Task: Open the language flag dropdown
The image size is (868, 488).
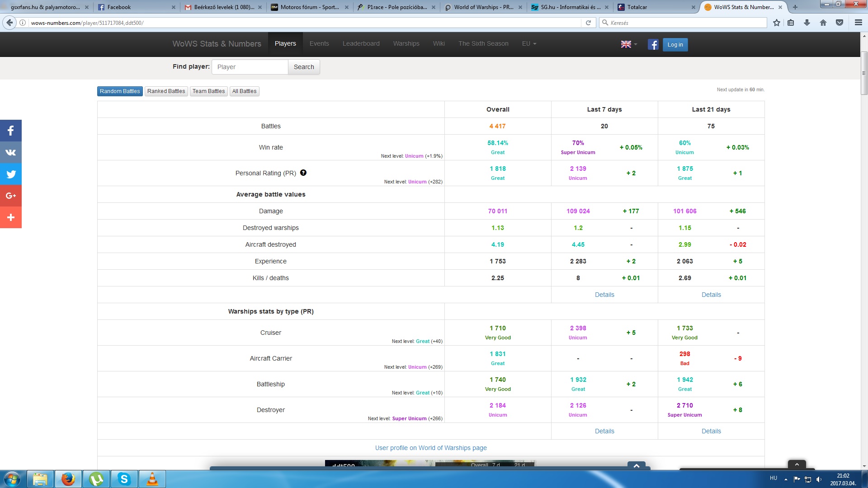Action: point(628,44)
